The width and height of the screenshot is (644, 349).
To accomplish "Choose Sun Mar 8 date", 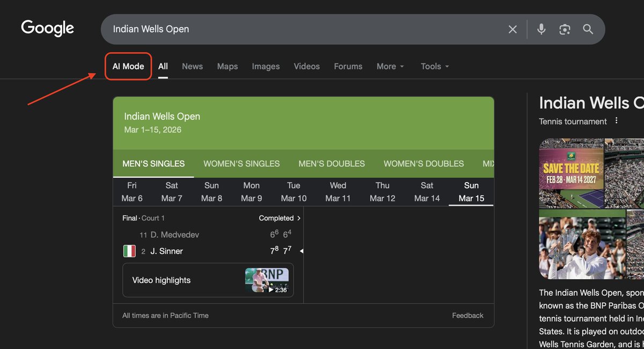I will pyautogui.click(x=211, y=192).
